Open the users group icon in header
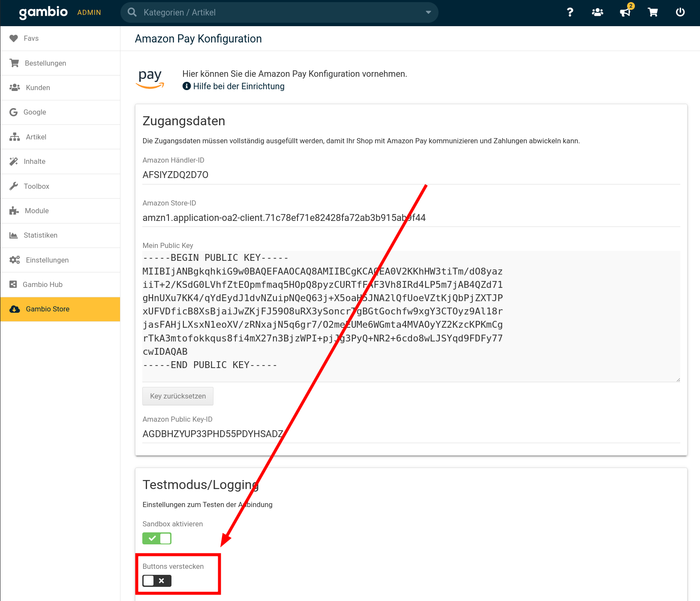The width and height of the screenshot is (700, 601). click(597, 12)
